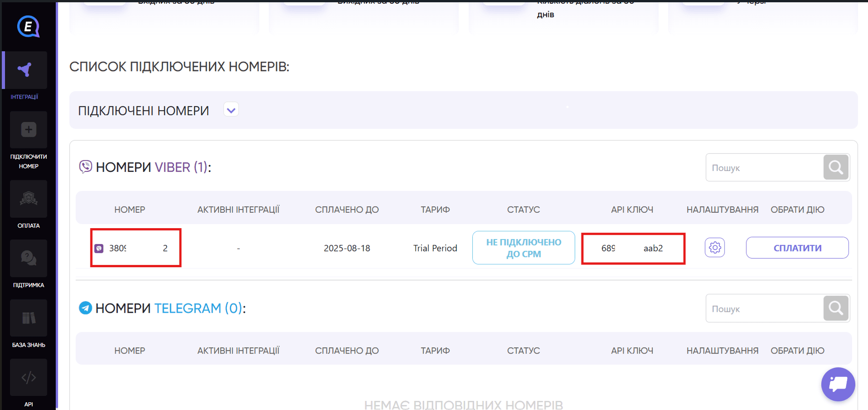
Task: Click the Сплатити button
Action: click(x=797, y=248)
